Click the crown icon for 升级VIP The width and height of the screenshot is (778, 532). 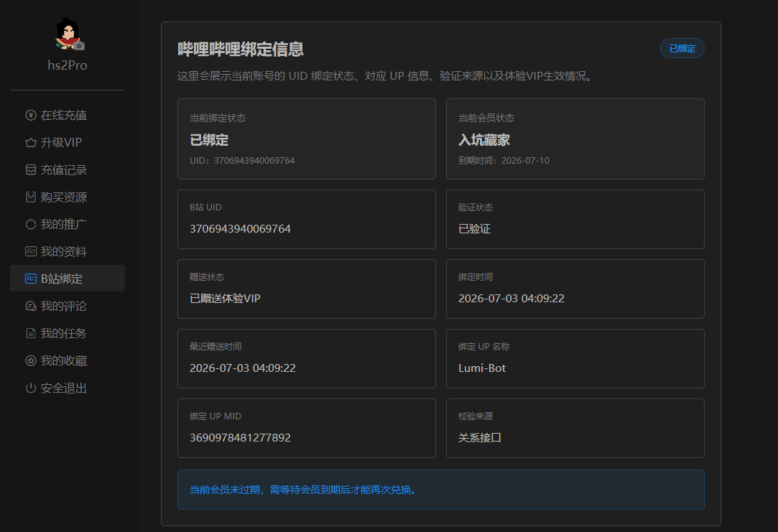31,142
